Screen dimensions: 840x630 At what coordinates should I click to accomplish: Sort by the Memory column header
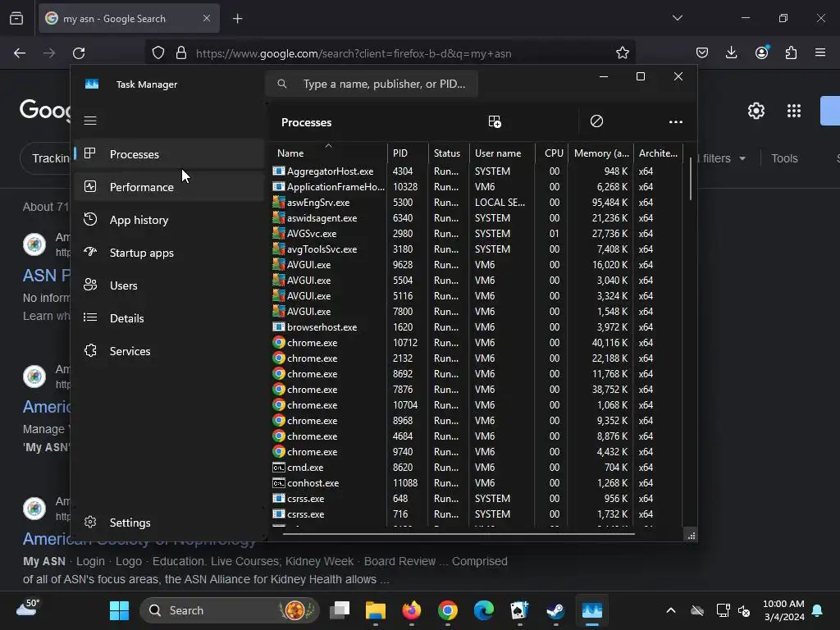coord(600,153)
